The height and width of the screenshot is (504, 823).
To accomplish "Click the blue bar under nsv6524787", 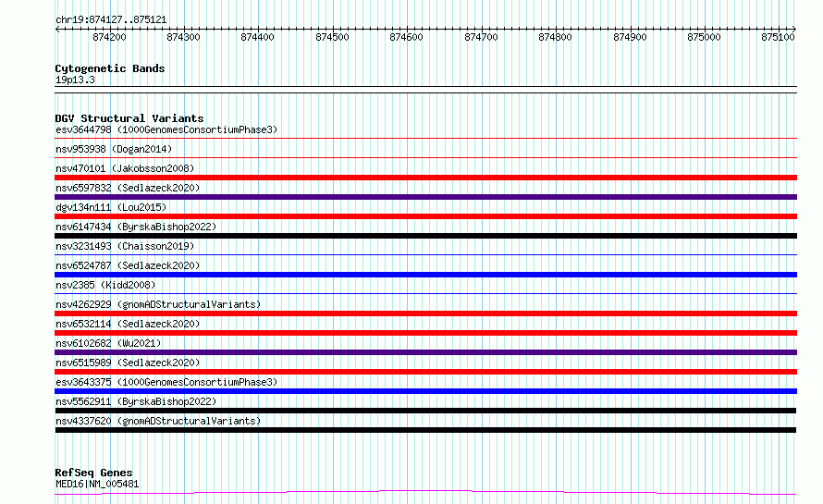I will click(x=425, y=275).
